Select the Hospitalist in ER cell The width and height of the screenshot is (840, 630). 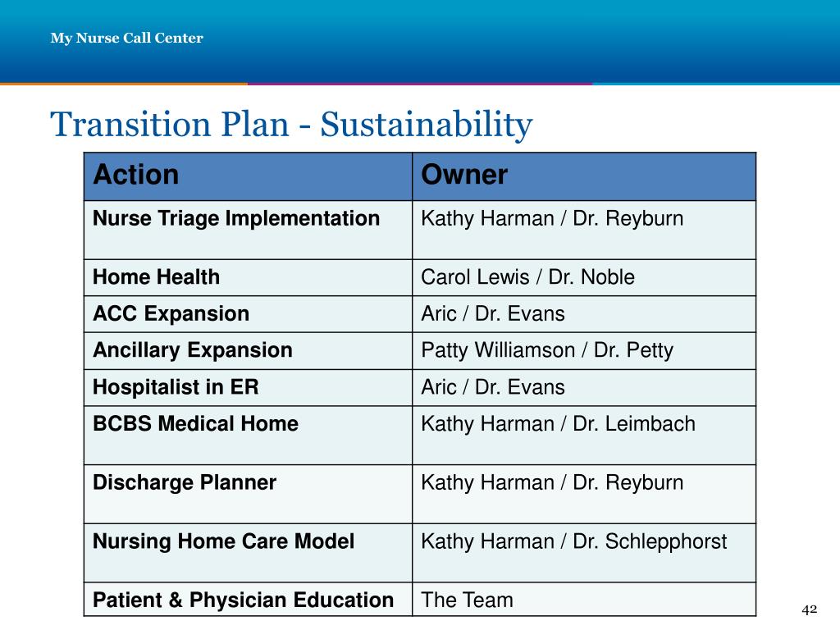click(x=248, y=387)
